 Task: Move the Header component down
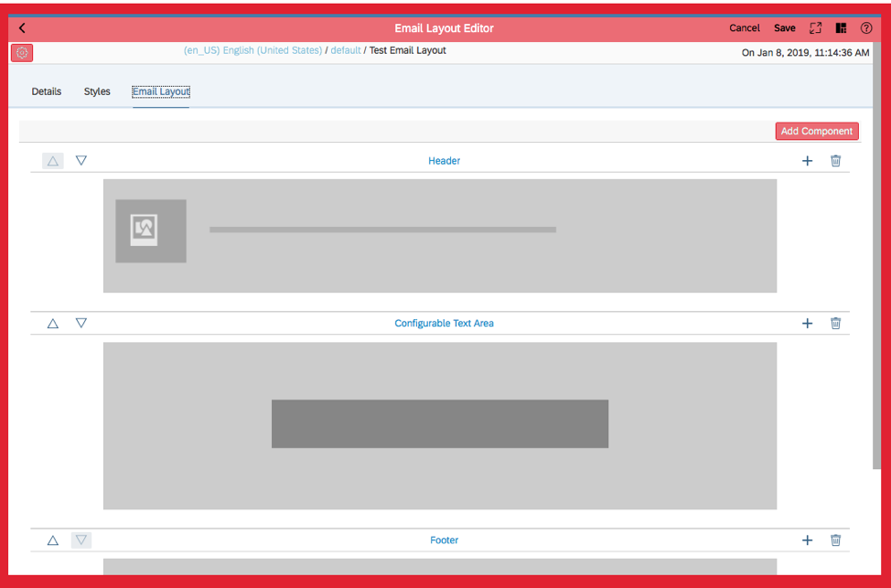pos(81,161)
